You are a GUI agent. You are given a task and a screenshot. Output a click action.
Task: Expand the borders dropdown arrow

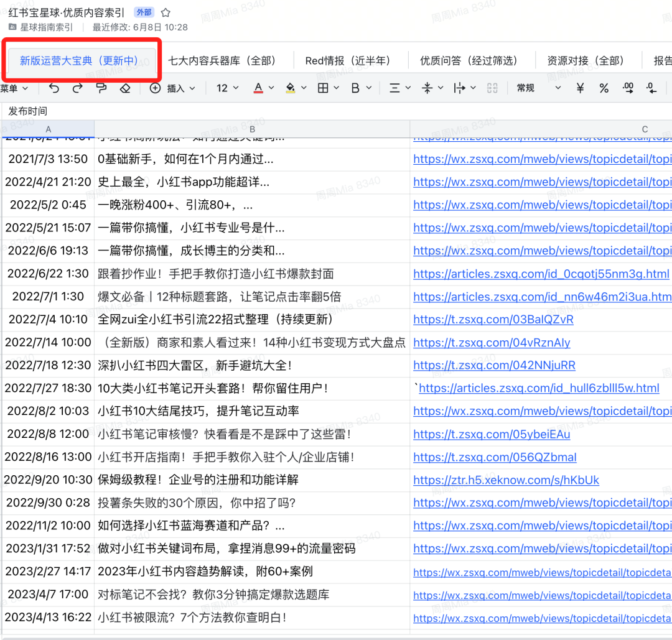click(x=337, y=88)
